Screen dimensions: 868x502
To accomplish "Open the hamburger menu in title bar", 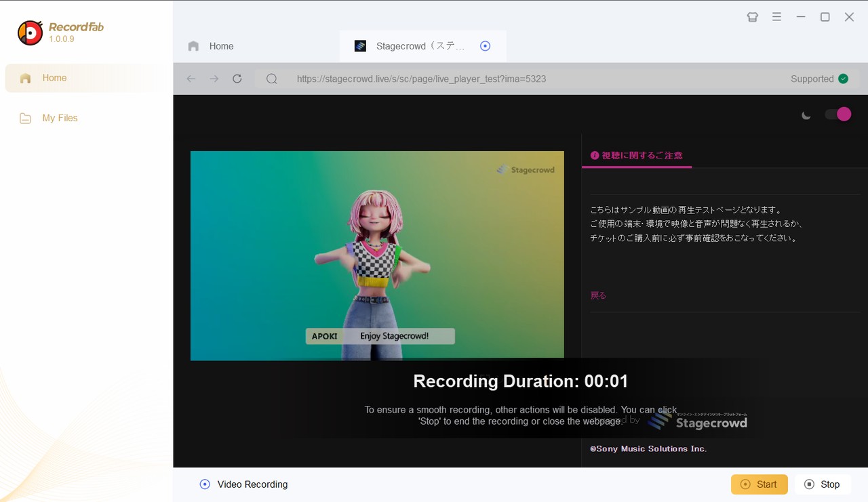I will [x=776, y=17].
